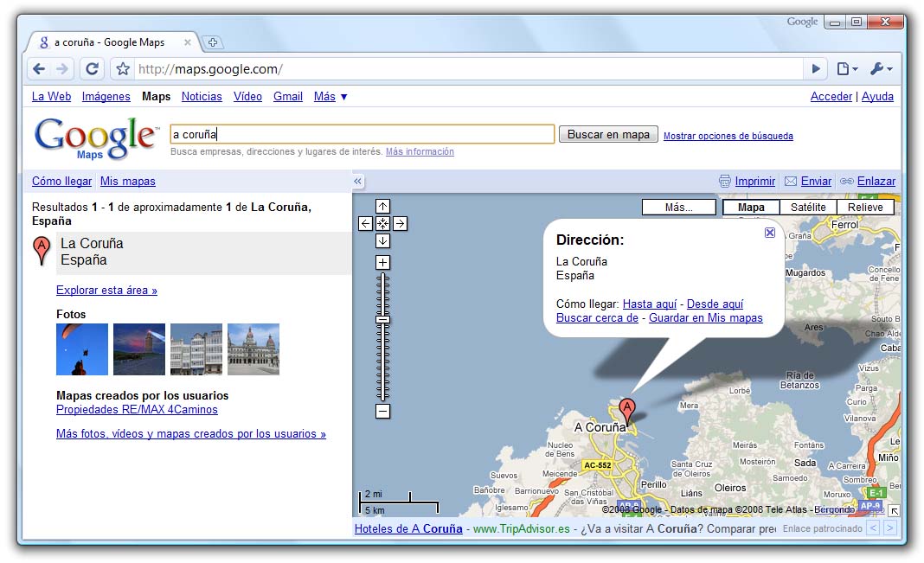Click inside the map search field
The height and width of the screenshot is (563, 924).
(x=362, y=134)
